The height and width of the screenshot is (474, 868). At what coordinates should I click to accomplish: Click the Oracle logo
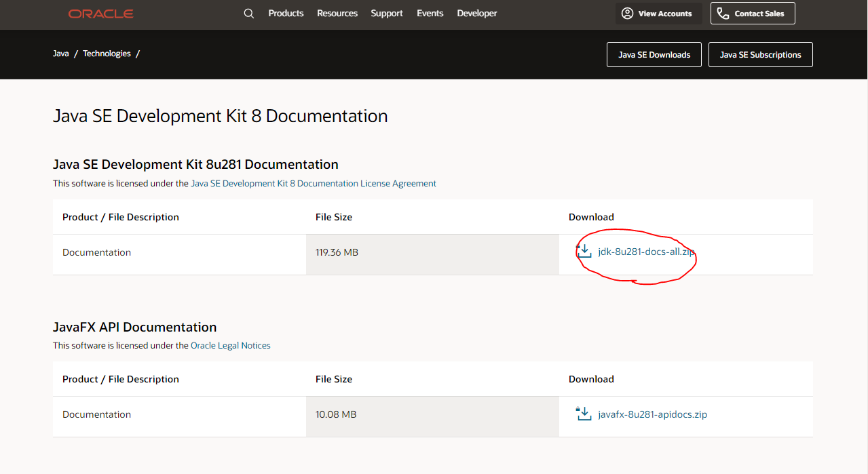101,14
